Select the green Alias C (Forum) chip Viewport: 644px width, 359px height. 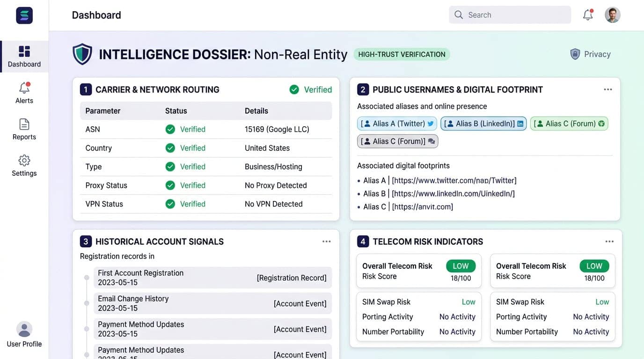click(x=569, y=124)
